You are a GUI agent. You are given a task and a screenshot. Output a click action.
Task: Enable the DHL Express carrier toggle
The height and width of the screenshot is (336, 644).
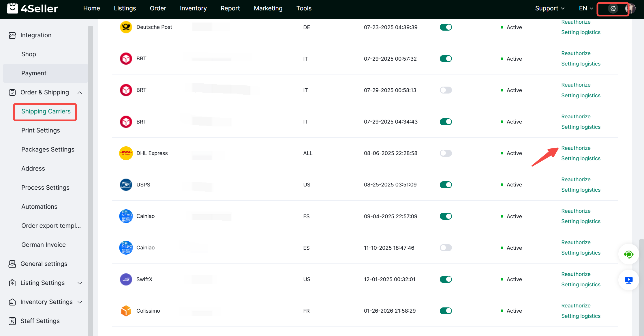pos(446,153)
